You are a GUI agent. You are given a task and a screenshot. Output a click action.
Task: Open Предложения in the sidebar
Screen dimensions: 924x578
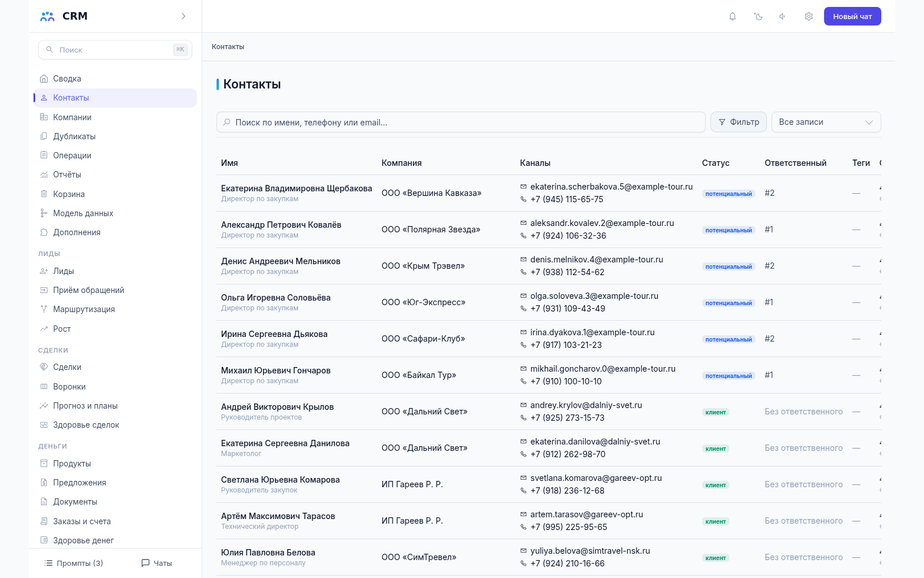(115, 483)
